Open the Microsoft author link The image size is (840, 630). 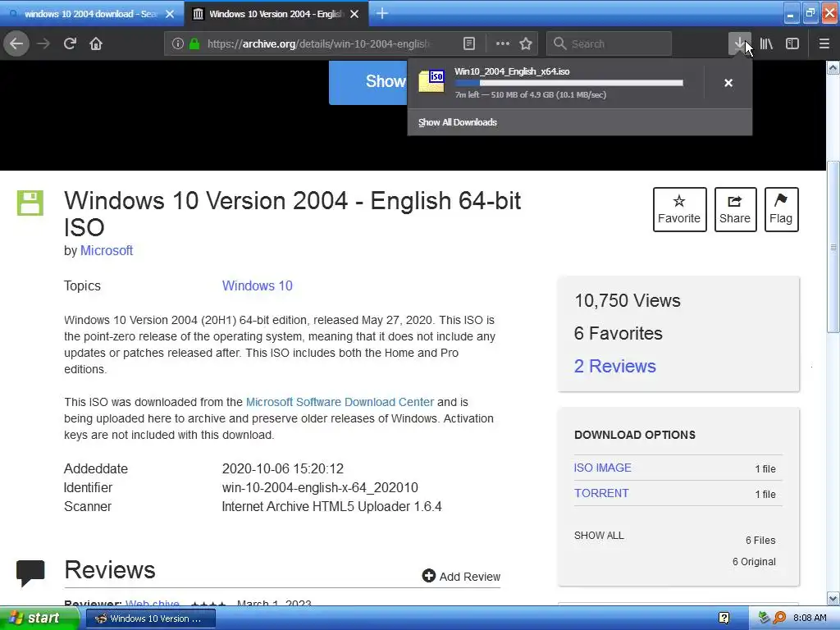106,250
